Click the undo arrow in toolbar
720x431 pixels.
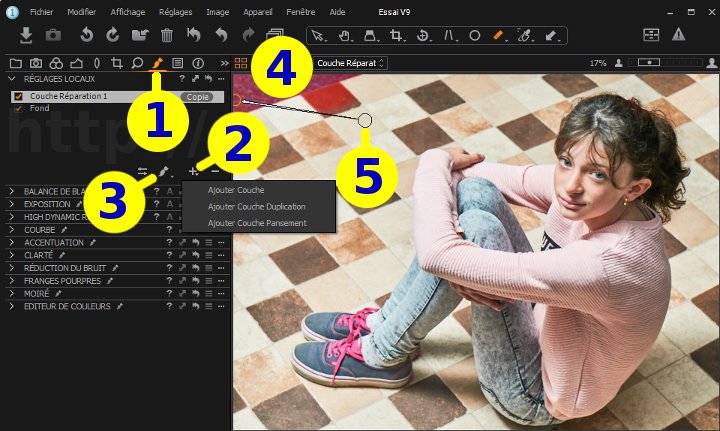point(222,35)
